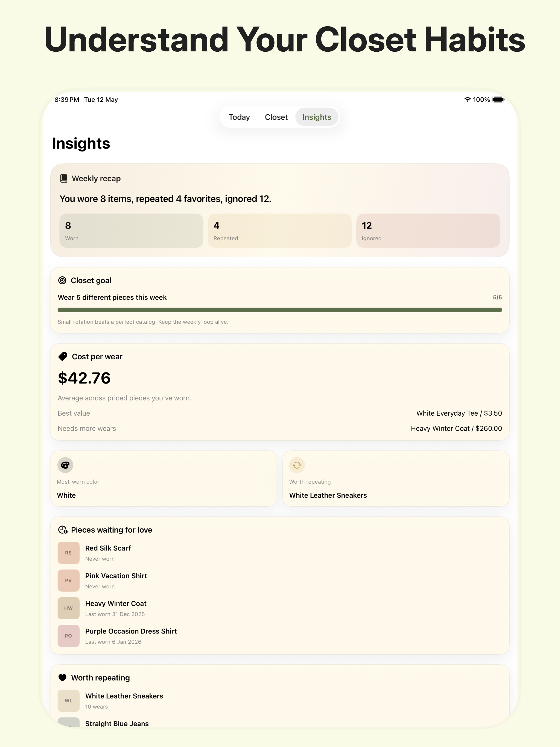
Task: Click the Cost per wear tag icon
Action: (63, 357)
